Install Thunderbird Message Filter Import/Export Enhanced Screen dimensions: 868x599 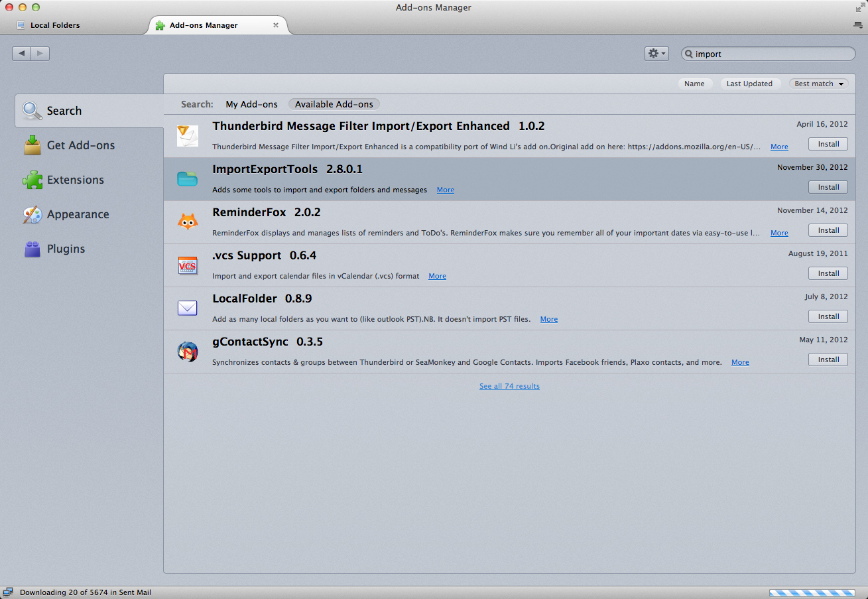[828, 144]
